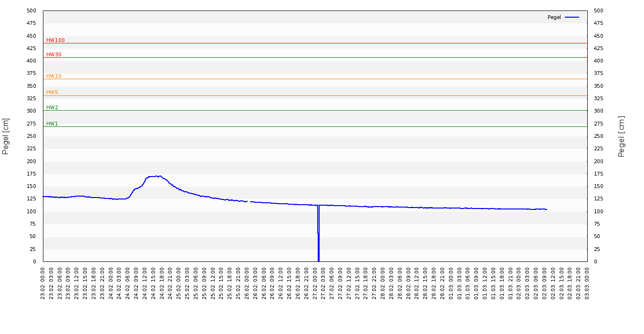Screen dimensions: 644x334
Task: Click the 03.03. 00:00 time axis label
Action: (587, 283)
